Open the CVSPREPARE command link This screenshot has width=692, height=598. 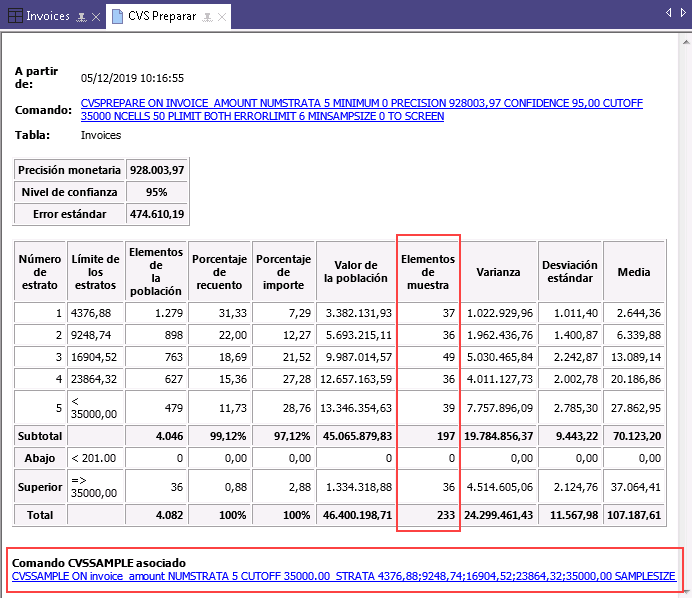362,109
